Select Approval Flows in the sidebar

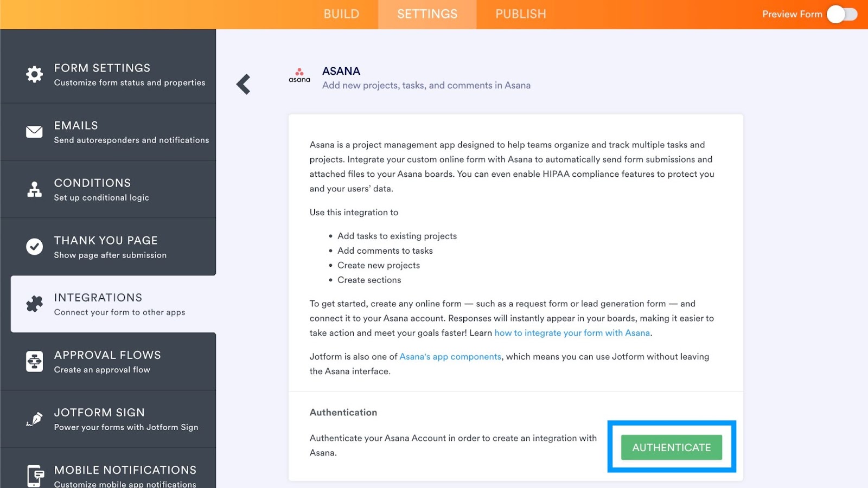[107, 362]
